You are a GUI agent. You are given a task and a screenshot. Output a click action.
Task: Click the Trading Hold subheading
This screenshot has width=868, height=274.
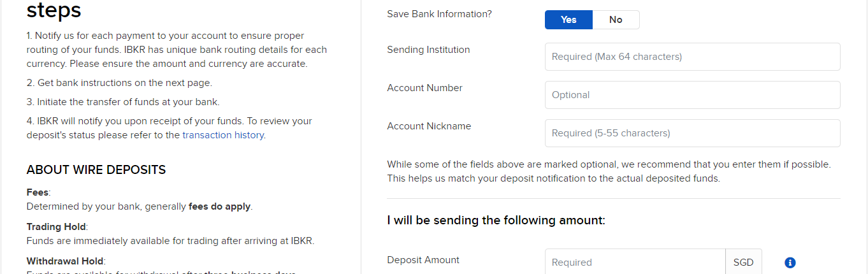[56, 227]
